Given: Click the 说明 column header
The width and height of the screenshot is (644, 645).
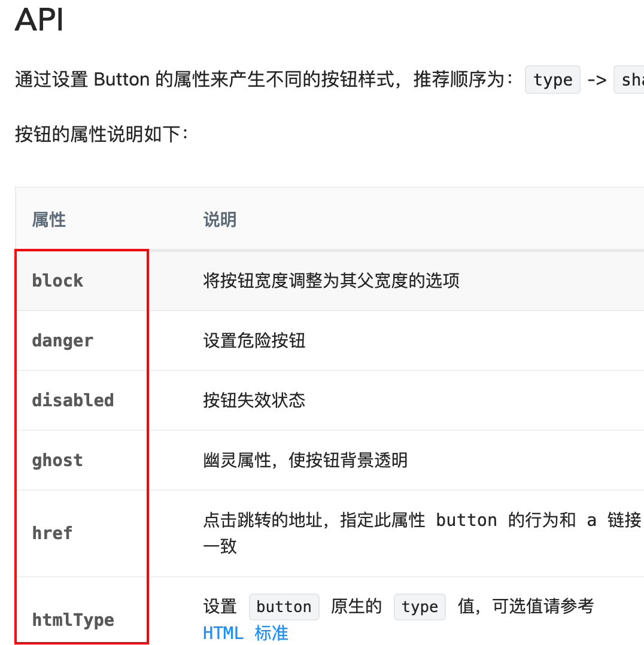Looking at the screenshot, I should pos(220,219).
